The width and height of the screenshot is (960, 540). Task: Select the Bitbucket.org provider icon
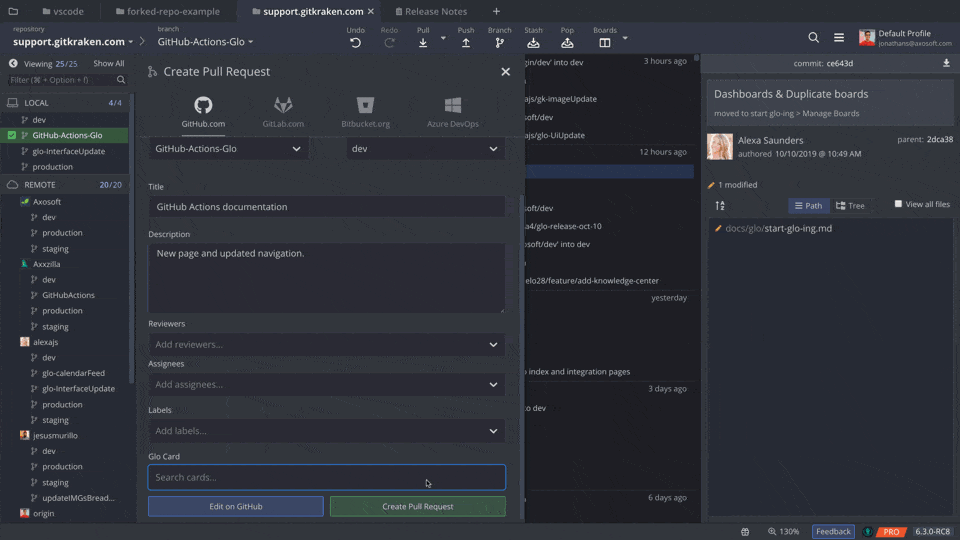click(x=366, y=105)
